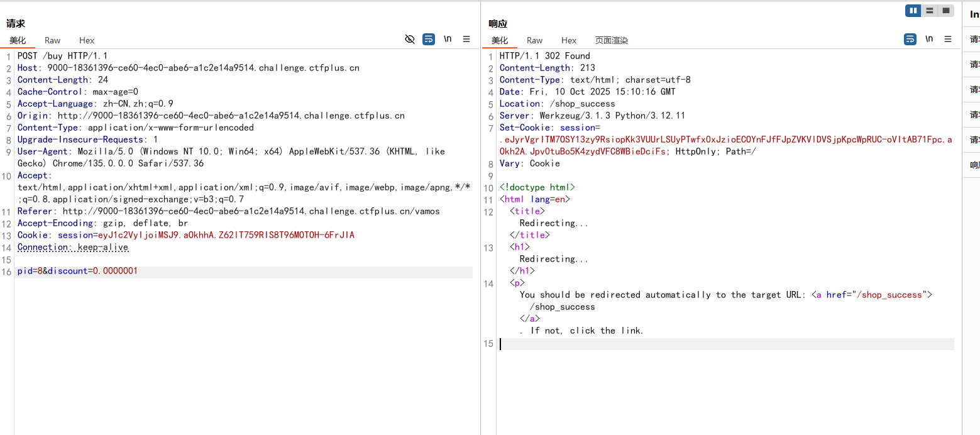Screen dimensions: 980x435
Task: Click the pid=8&discount=0.0000001 request body line
Action: pyautogui.click(x=77, y=272)
